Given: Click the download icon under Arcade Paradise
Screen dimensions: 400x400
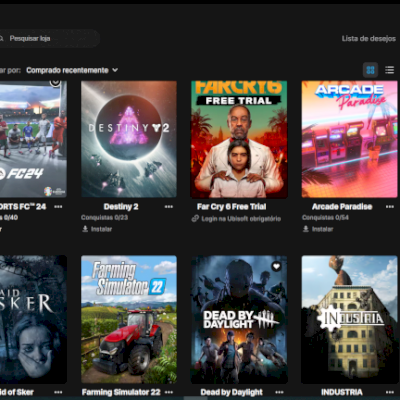Looking at the screenshot, I should 306,229.
